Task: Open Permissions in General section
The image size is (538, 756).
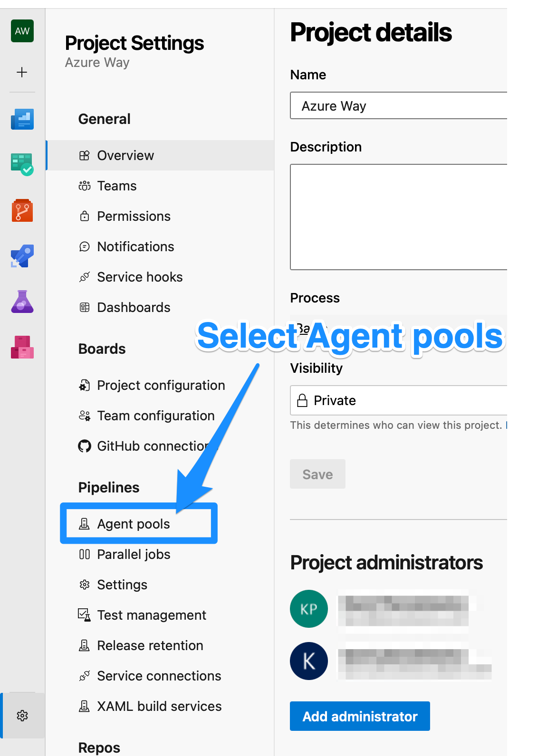Action: (134, 216)
